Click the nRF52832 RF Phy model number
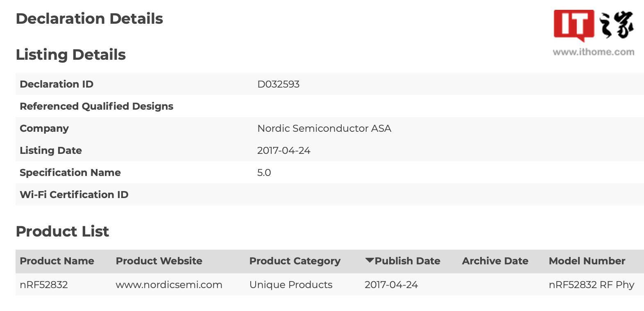 [591, 285]
